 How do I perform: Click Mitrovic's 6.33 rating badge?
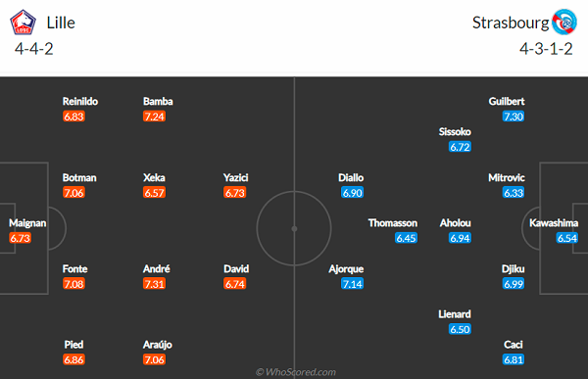514,193
